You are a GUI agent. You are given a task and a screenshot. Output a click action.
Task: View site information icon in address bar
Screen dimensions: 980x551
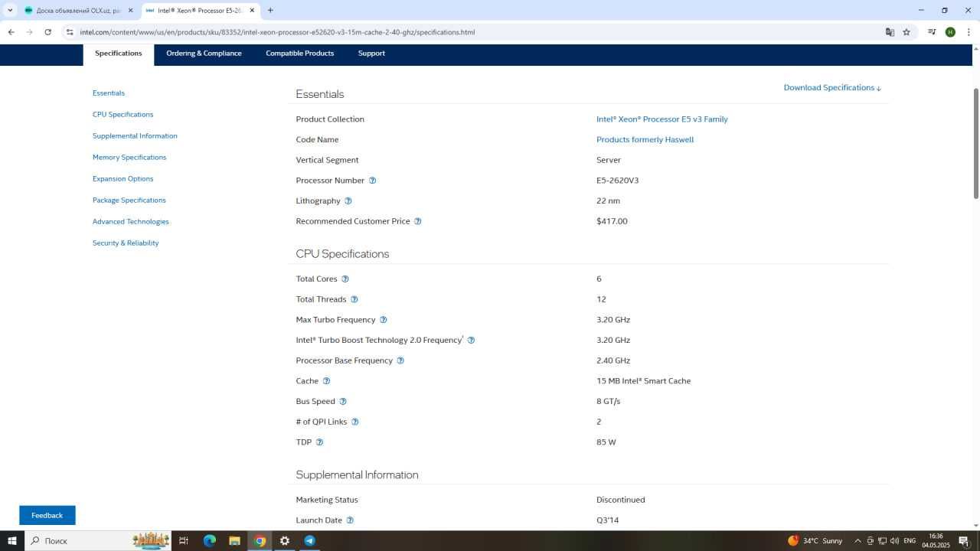(70, 32)
